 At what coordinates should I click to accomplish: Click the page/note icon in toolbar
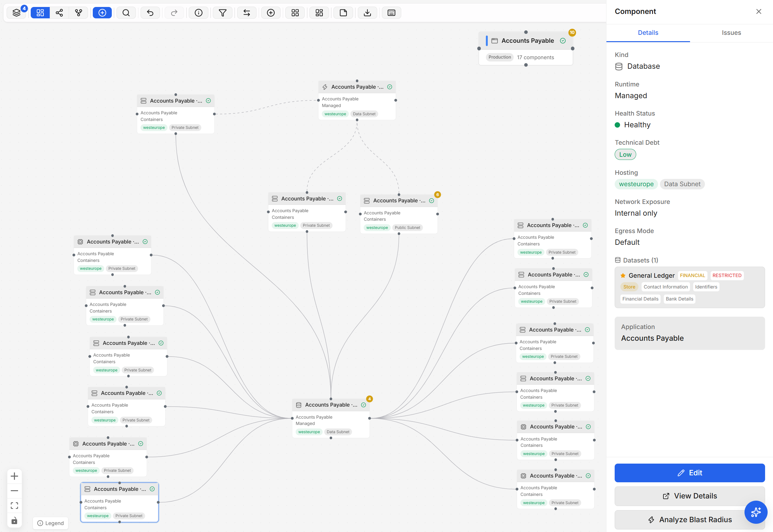pos(343,13)
